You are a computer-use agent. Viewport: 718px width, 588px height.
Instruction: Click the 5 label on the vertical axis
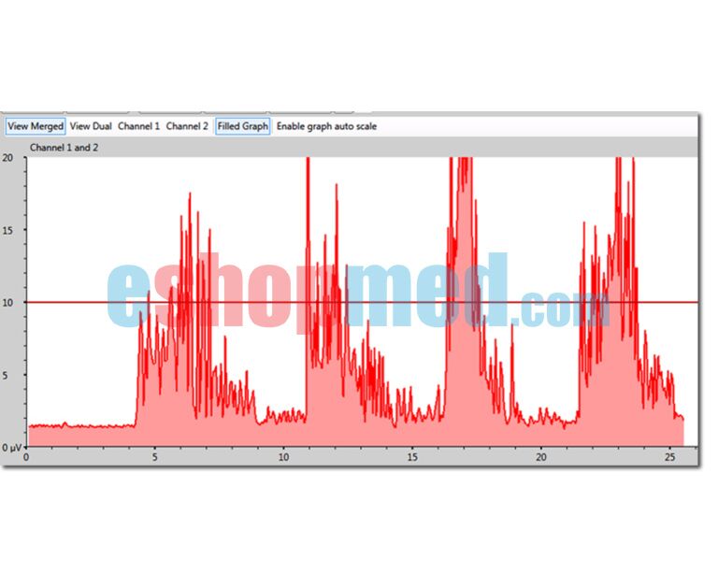10,375
